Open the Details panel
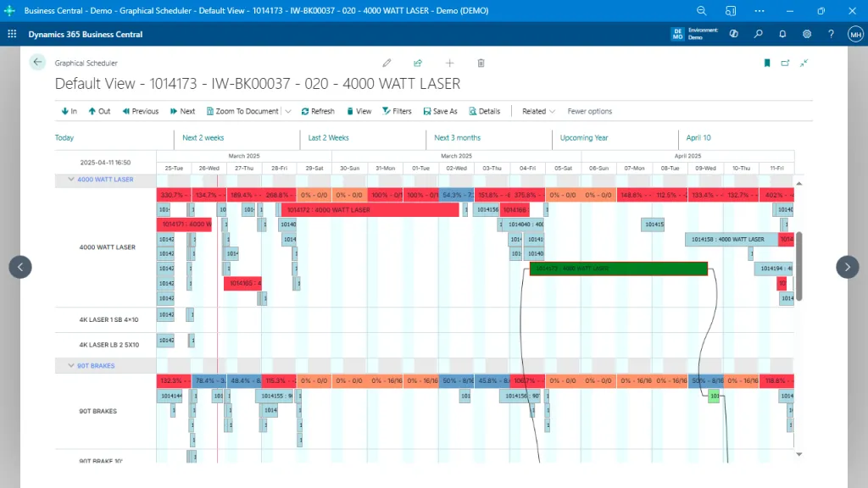This screenshot has width=868, height=488. [485, 111]
